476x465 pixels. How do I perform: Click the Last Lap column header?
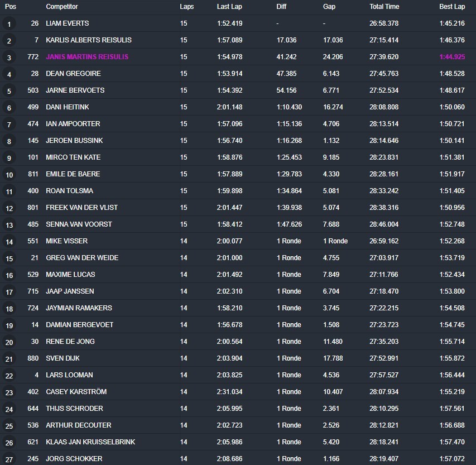coord(229,7)
